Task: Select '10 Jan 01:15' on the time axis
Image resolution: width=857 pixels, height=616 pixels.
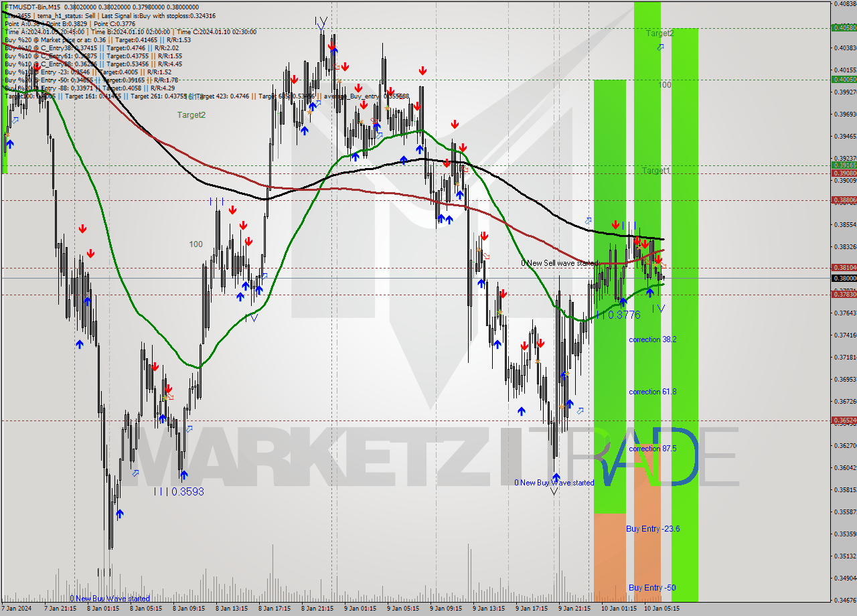Action: pos(619,609)
